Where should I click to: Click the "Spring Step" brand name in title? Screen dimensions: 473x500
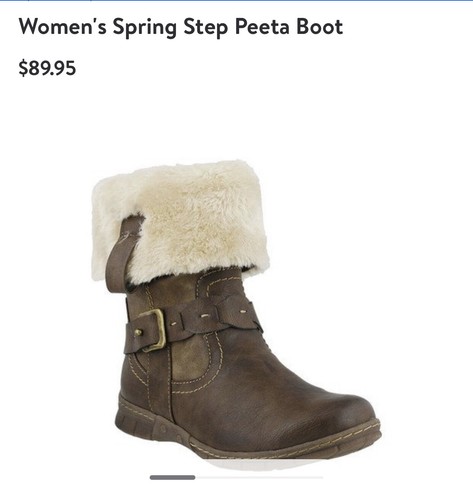pyautogui.click(x=170, y=27)
